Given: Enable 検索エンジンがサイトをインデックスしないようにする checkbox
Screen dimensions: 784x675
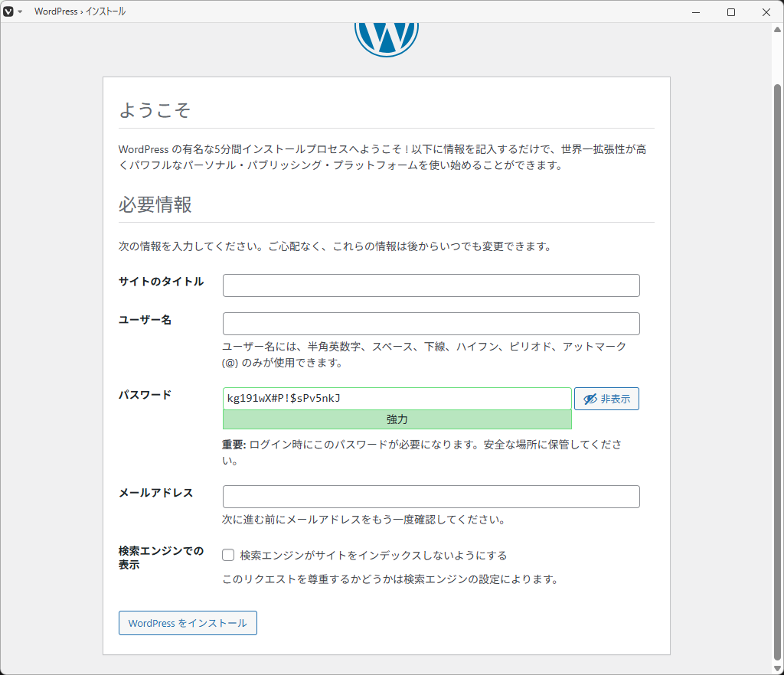Looking at the screenshot, I should 228,555.
